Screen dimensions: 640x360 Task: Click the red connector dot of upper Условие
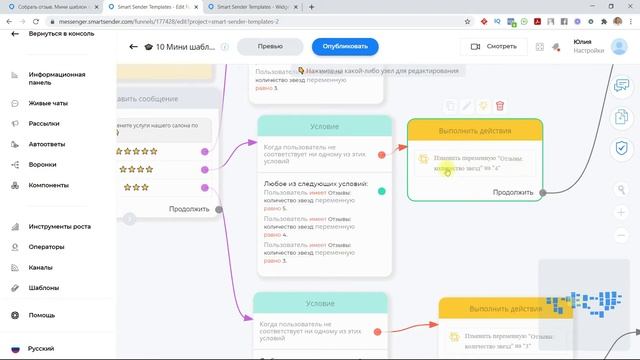pos(381,155)
